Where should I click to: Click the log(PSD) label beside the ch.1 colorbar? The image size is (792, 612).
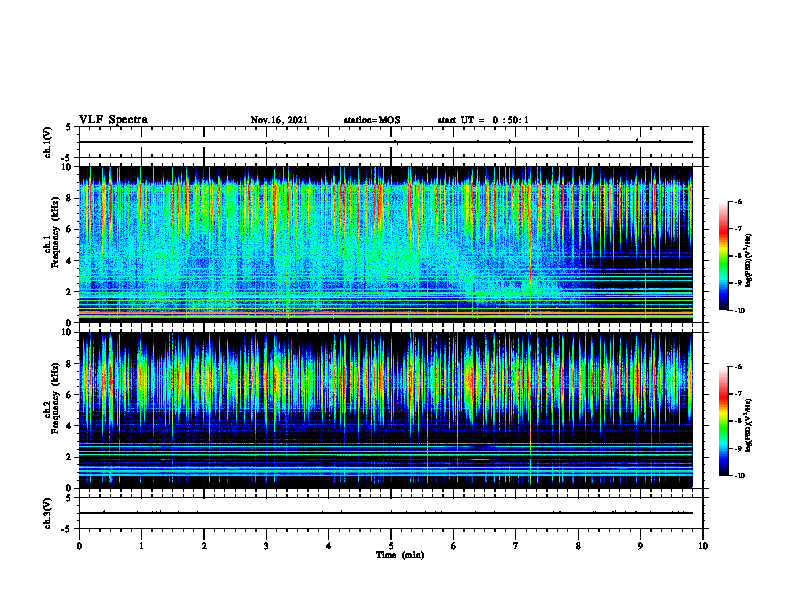click(x=749, y=261)
